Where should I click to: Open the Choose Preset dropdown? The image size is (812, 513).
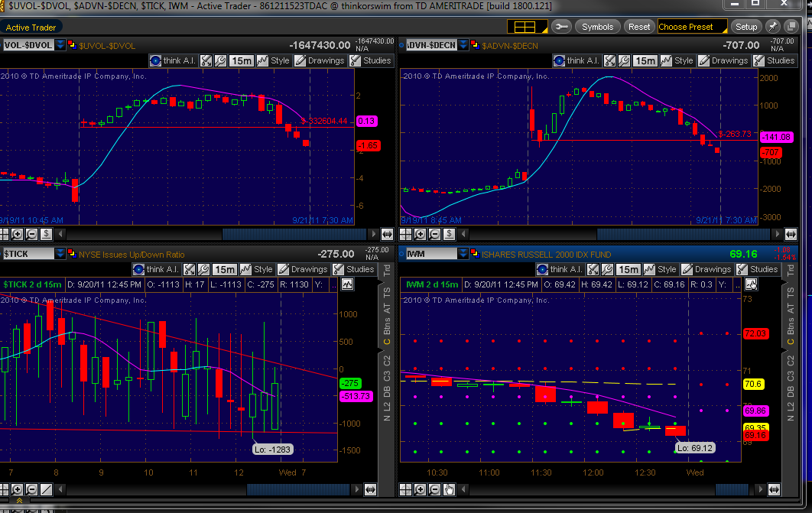tap(691, 27)
